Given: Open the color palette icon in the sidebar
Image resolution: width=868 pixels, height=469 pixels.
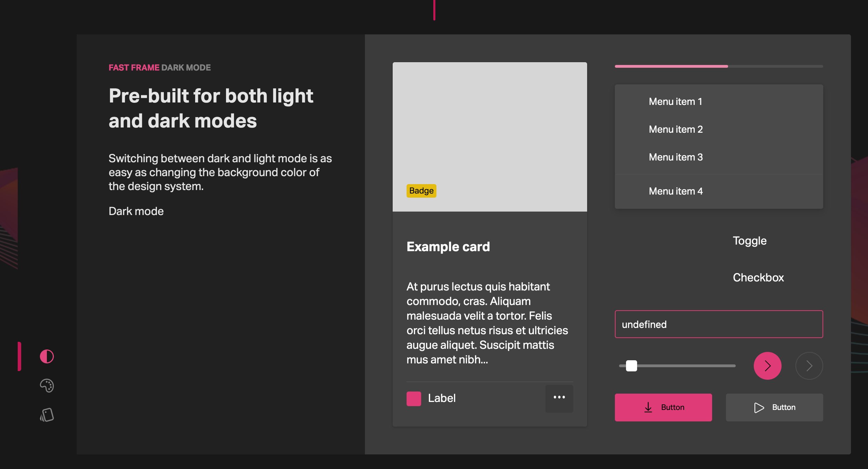Looking at the screenshot, I should pyautogui.click(x=47, y=386).
